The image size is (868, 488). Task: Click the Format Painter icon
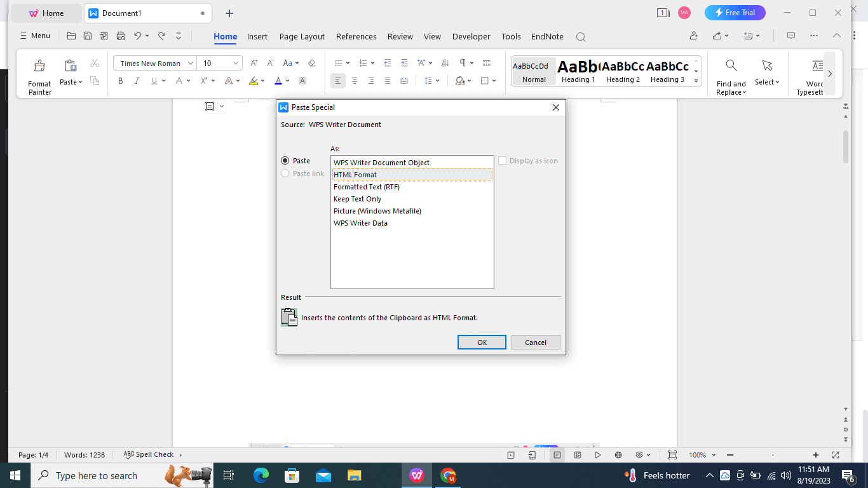point(39,66)
